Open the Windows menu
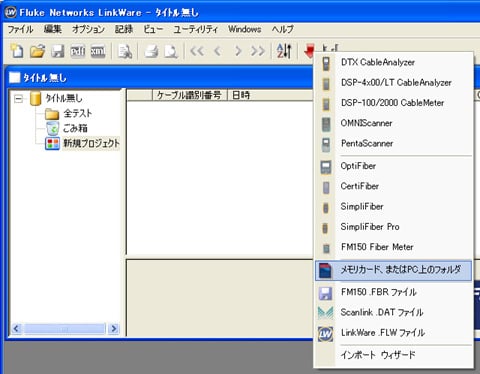 pos(245,29)
